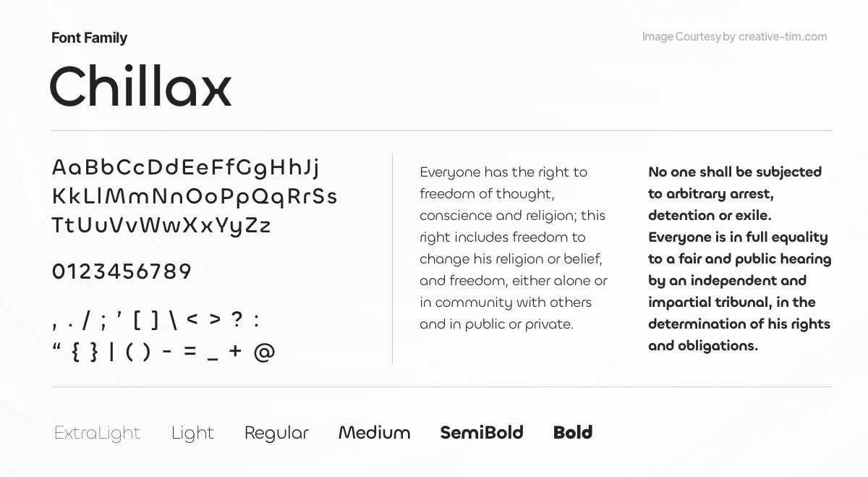Viewport: 868px width, 477px height.
Task: Click the alphabet row starting with AaBbCc
Action: (x=185, y=168)
